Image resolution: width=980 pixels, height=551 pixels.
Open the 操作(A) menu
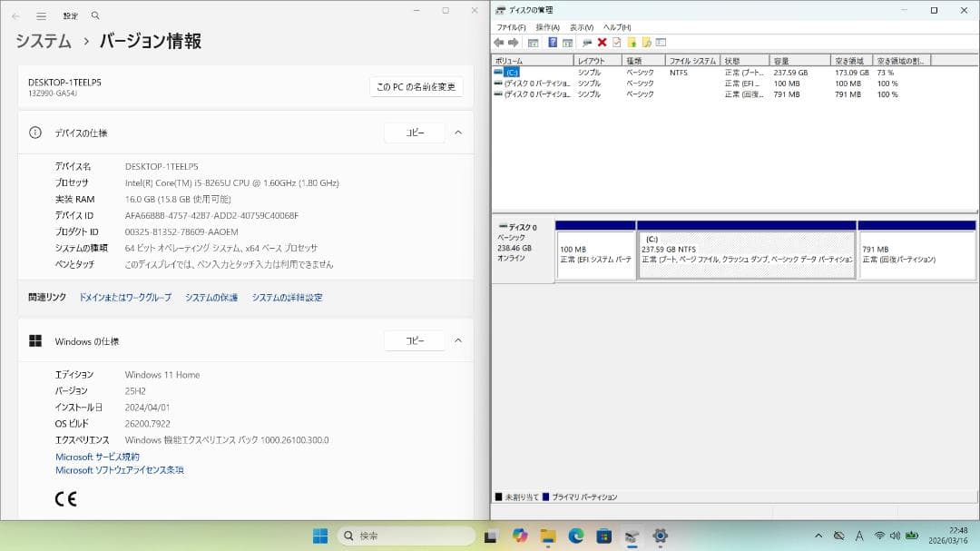click(x=547, y=27)
